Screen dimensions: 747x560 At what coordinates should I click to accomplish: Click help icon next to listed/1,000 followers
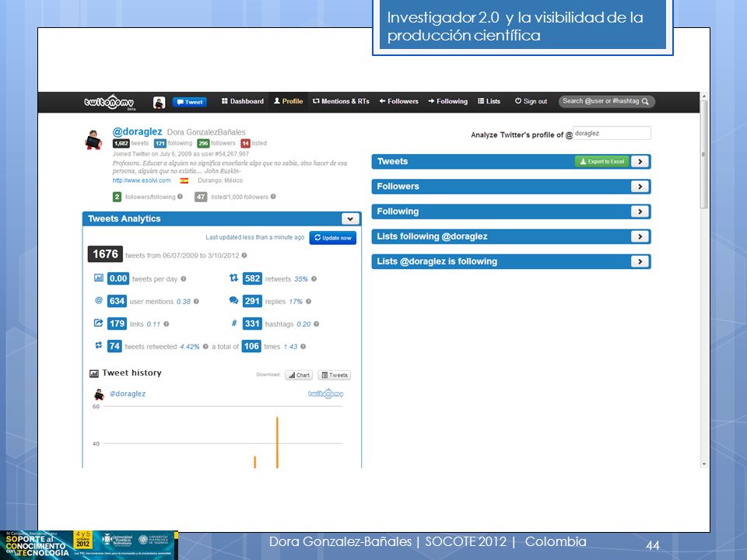273,196
